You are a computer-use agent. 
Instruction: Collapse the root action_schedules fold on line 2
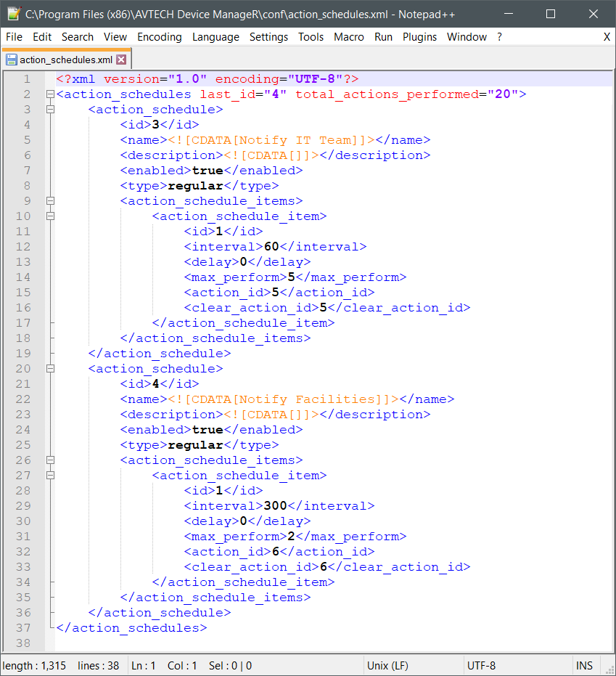coord(49,94)
